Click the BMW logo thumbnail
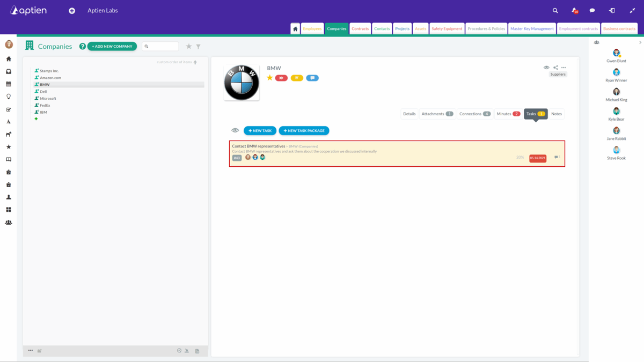 (241, 83)
